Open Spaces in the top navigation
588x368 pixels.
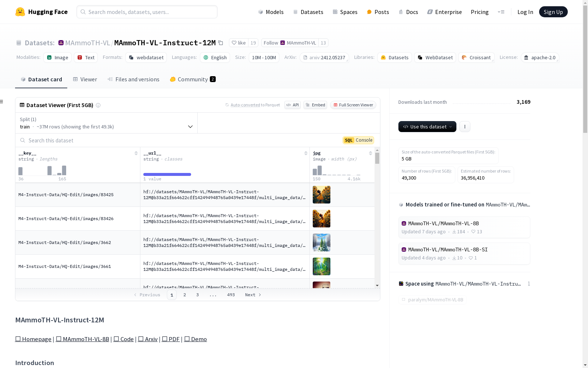[x=345, y=12]
